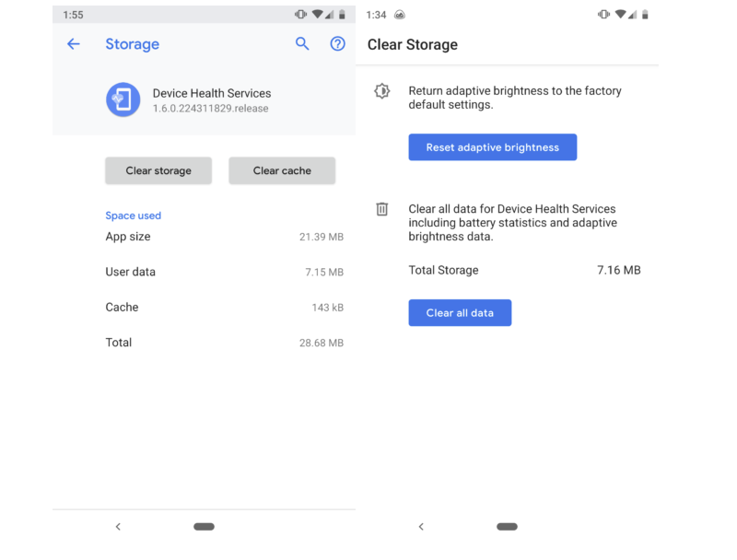This screenshot has width=737, height=560.
Task: Tap the Clear all data button
Action: [x=460, y=313]
